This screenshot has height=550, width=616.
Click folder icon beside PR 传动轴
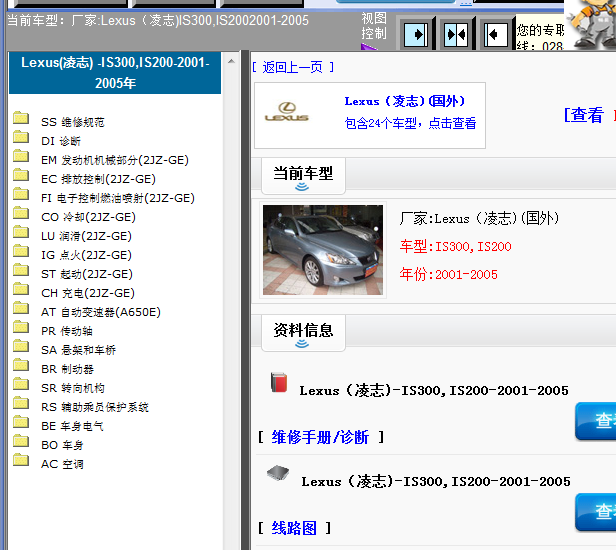point(21,327)
